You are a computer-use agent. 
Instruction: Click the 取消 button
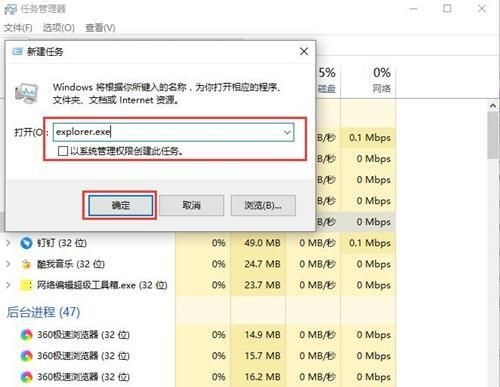click(x=192, y=205)
